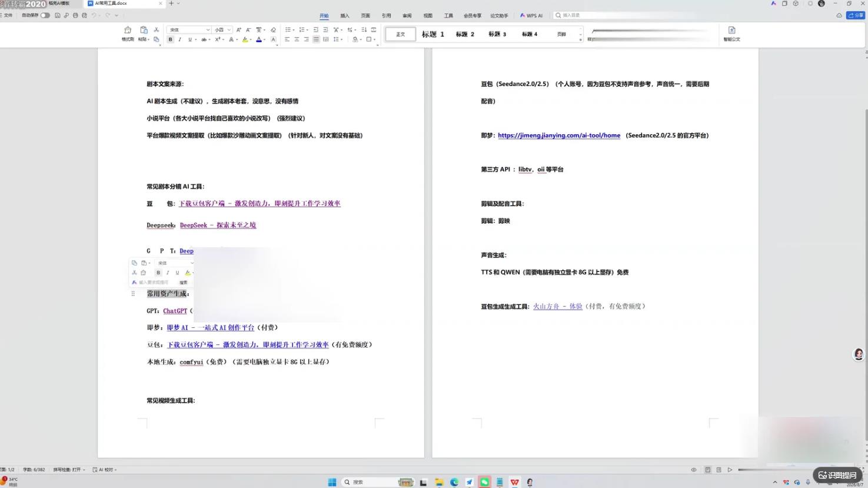Image resolution: width=868 pixels, height=488 pixels.
Task: Decrease font size with A- icon
Action: pos(248,29)
